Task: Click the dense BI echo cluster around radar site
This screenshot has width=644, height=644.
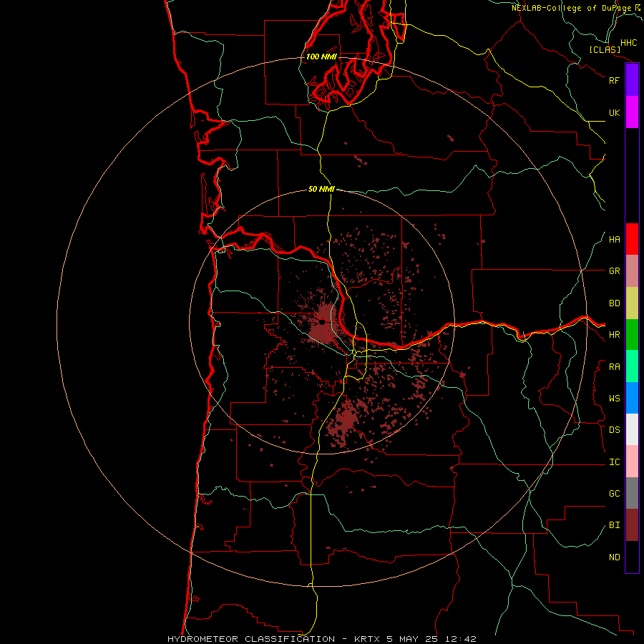Action: click(323, 324)
